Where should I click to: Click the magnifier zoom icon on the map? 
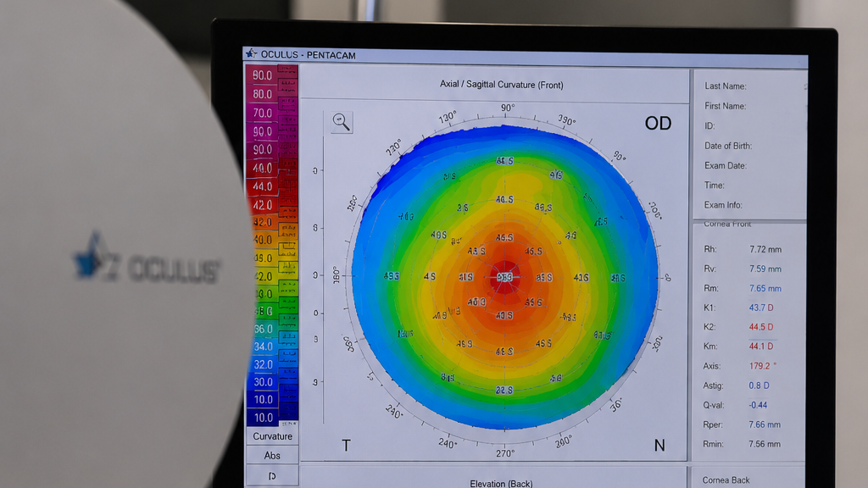(342, 122)
